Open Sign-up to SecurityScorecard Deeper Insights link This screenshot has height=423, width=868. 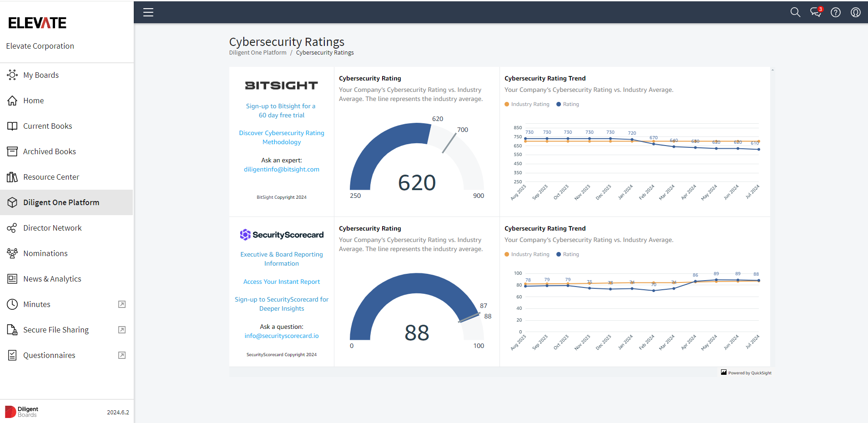[282, 304]
